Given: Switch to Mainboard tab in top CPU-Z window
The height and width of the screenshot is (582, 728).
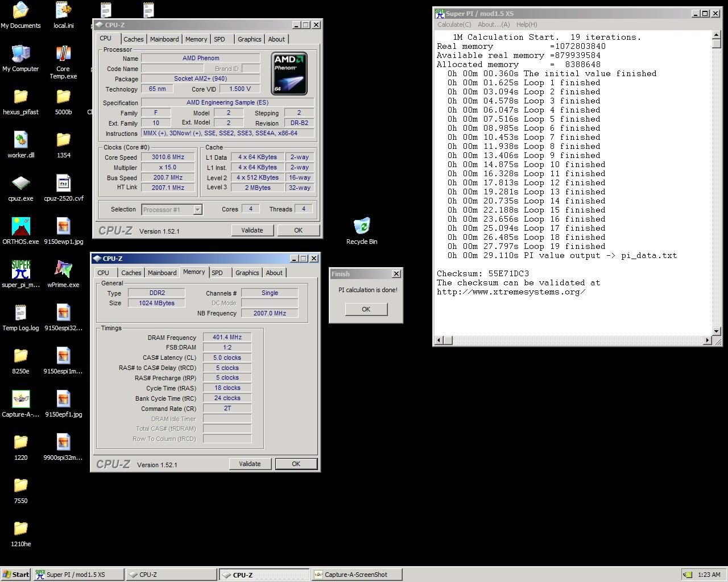Looking at the screenshot, I should [x=164, y=39].
